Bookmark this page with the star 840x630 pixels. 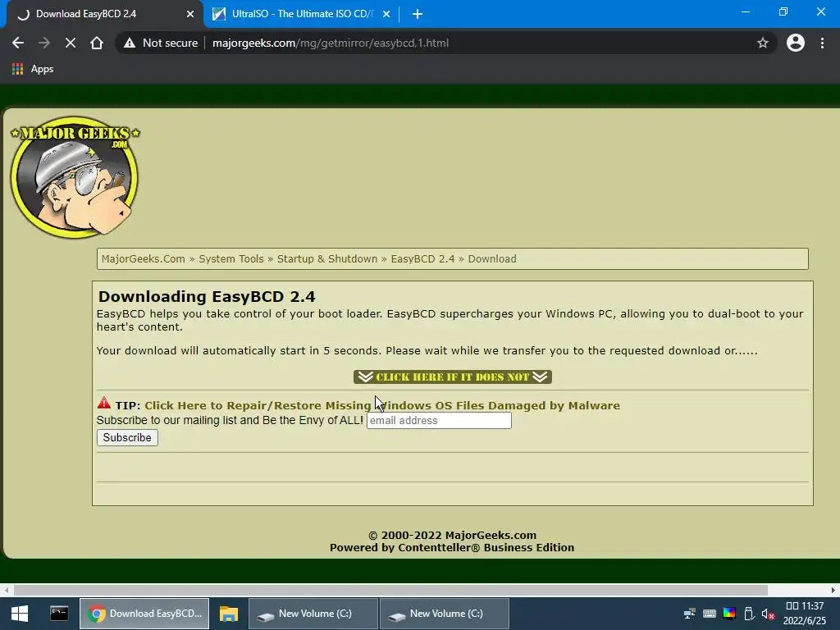pyautogui.click(x=763, y=43)
